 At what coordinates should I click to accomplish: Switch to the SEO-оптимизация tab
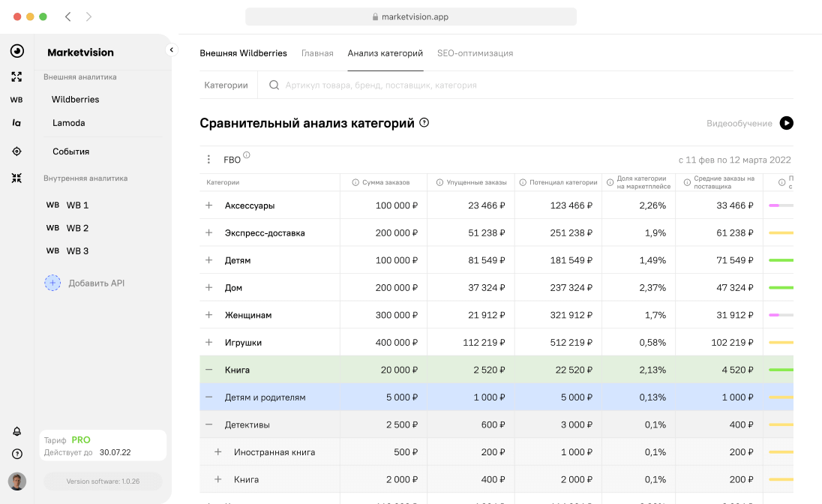click(475, 53)
